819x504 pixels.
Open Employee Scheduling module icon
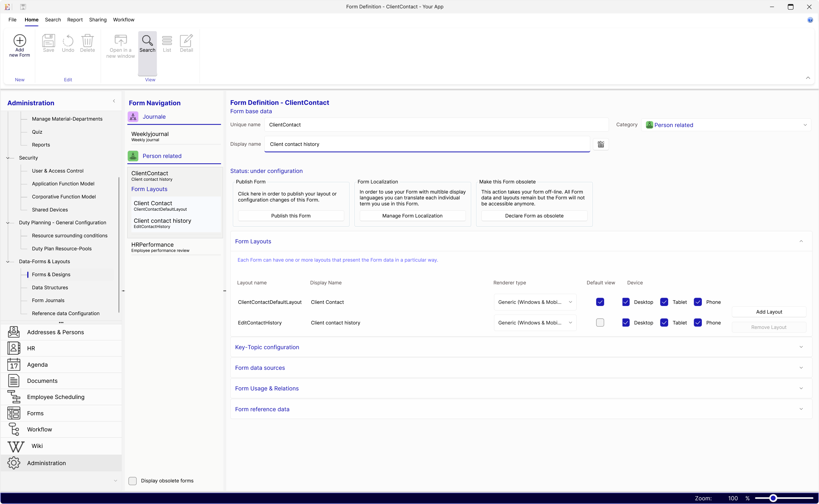coord(14,397)
